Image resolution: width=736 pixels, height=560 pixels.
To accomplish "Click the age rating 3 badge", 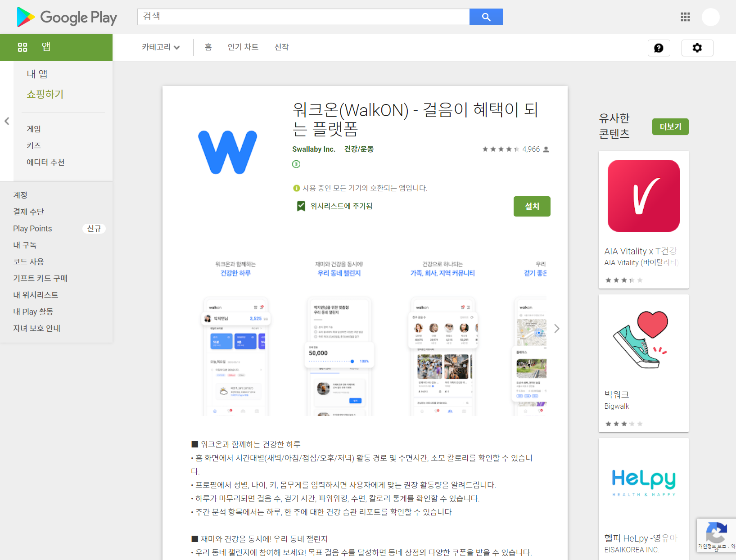I will [x=296, y=164].
